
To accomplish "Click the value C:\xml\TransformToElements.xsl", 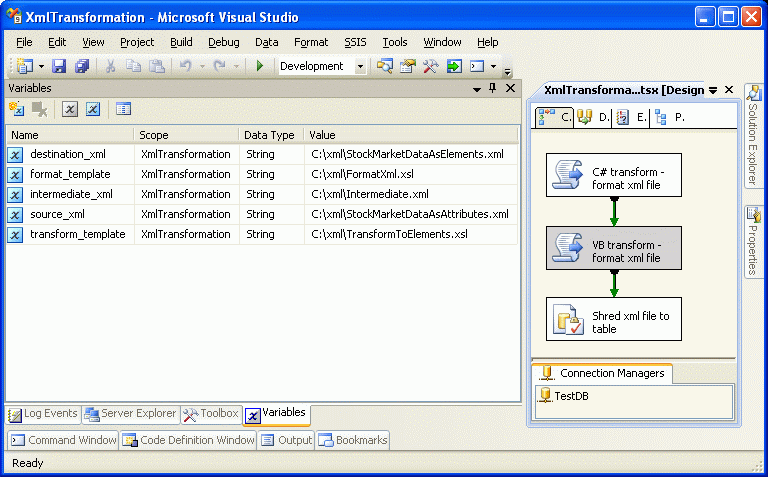I will point(389,235).
